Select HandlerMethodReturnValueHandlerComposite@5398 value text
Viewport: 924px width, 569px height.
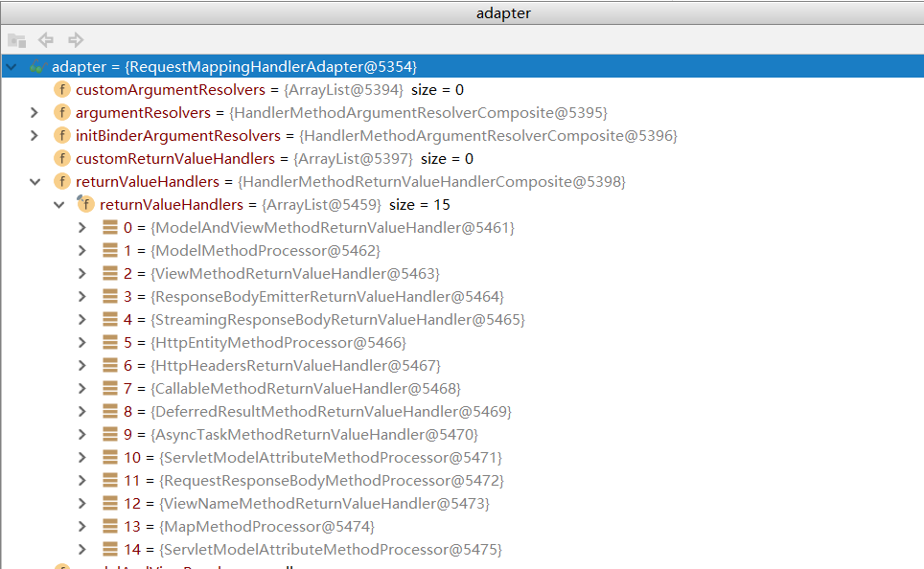[431, 181]
